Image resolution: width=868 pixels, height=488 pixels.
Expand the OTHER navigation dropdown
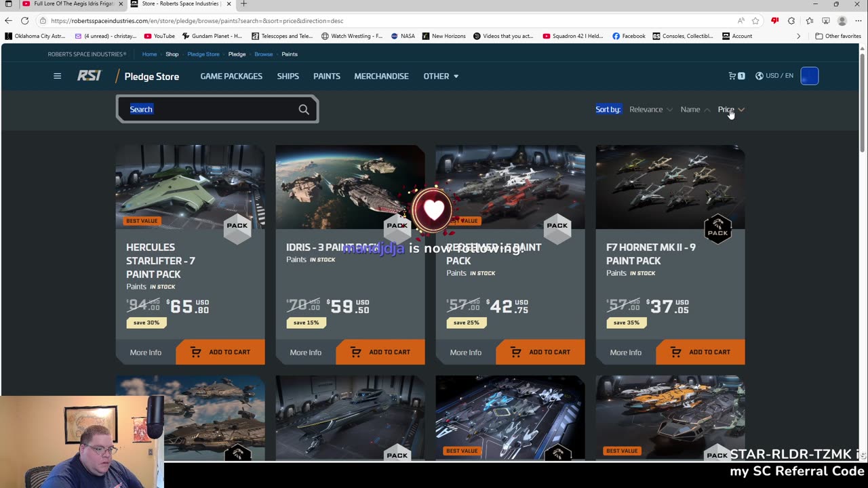[x=441, y=76]
